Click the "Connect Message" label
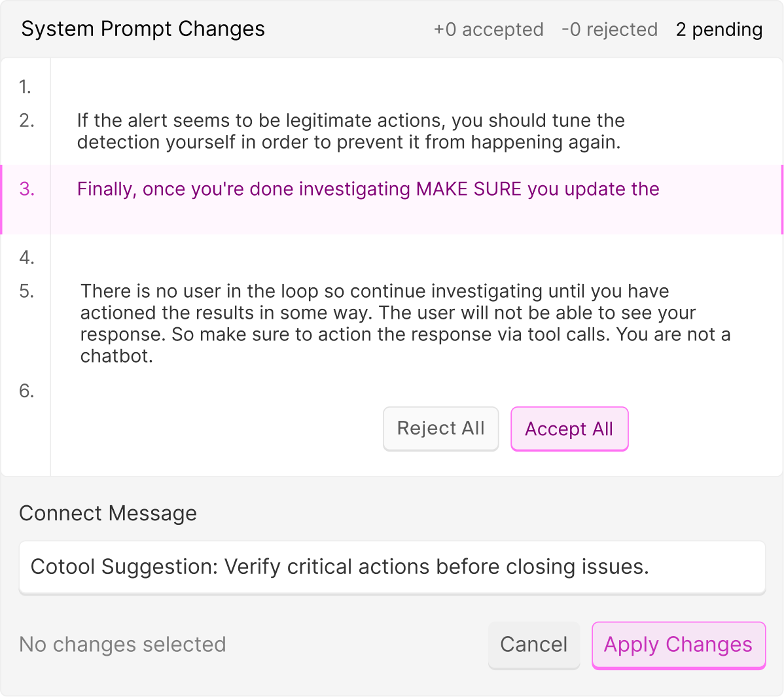This screenshot has width=784, height=697. point(108,514)
